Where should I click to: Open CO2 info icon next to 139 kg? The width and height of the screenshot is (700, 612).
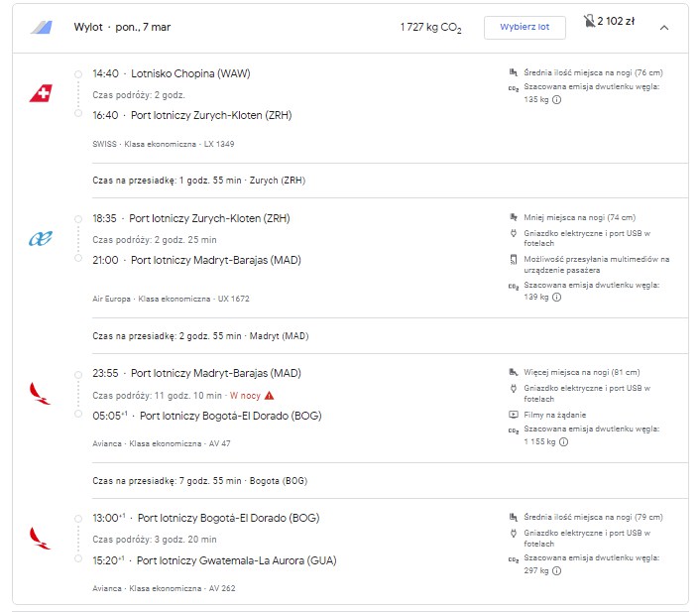[x=556, y=297]
